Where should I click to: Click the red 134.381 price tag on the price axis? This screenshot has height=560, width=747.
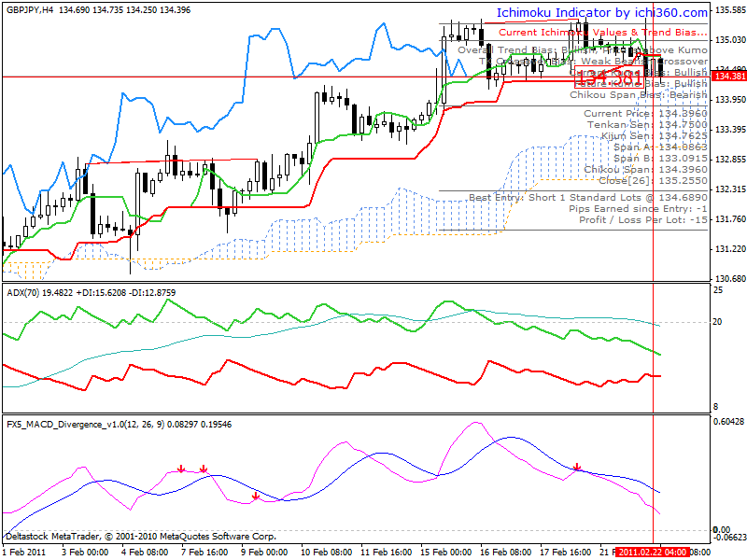pyautogui.click(x=729, y=77)
